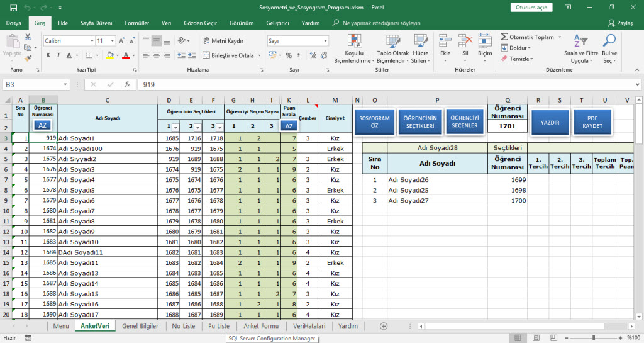This screenshot has height=343, width=644.
Task: Click the Cut scissors icon
Action: (x=28, y=37)
